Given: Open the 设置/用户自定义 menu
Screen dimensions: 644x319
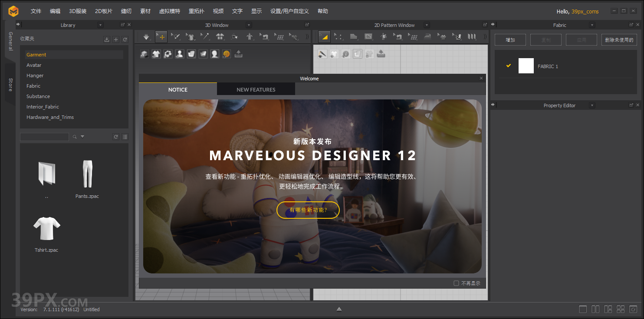Looking at the screenshot, I should 289,11.
